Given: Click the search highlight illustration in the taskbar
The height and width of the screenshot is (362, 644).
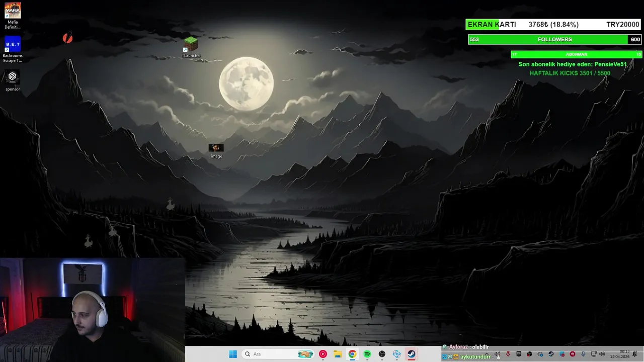Looking at the screenshot, I should click(305, 354).
